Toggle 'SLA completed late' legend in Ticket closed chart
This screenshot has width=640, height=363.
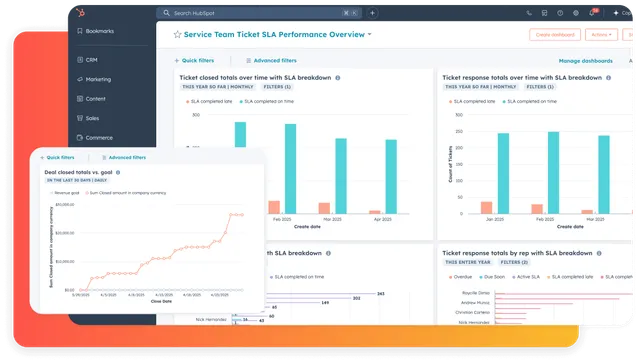click(209, 101)
